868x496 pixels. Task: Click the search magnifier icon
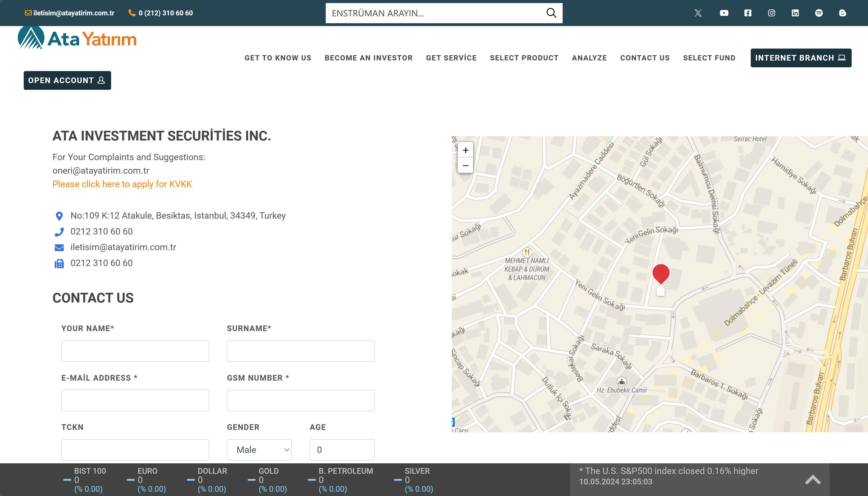[551, 13]
